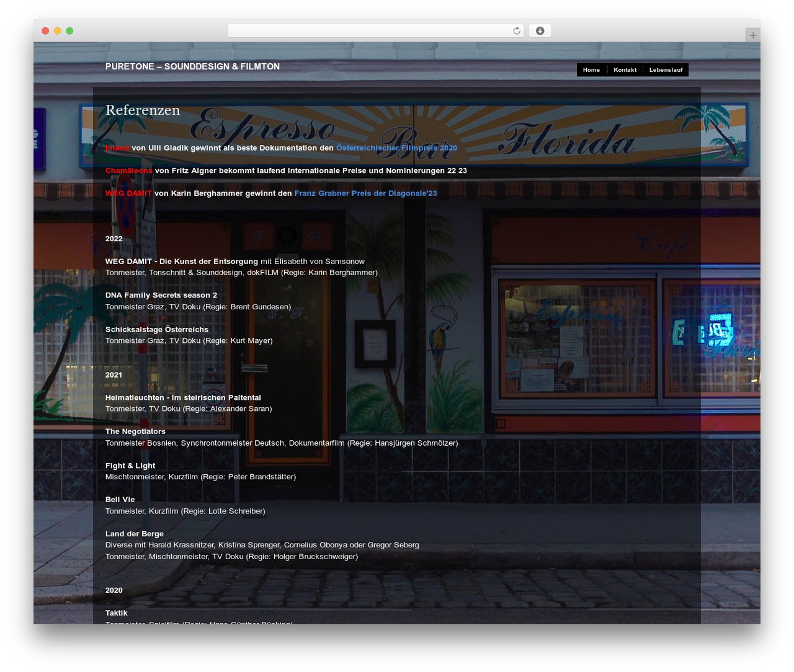Screen dimensions: 794x672
Task: Click the credit line naming Karin Berghammer as Regie
Action: coord(241,273)
